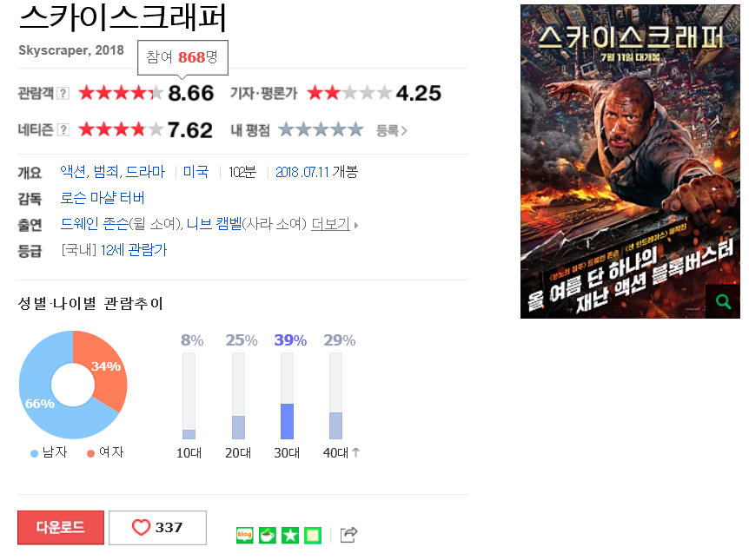The height and width of the screenshot is (560, 749).
Task: Select the 액션 genre link
Action: [73, 172]
